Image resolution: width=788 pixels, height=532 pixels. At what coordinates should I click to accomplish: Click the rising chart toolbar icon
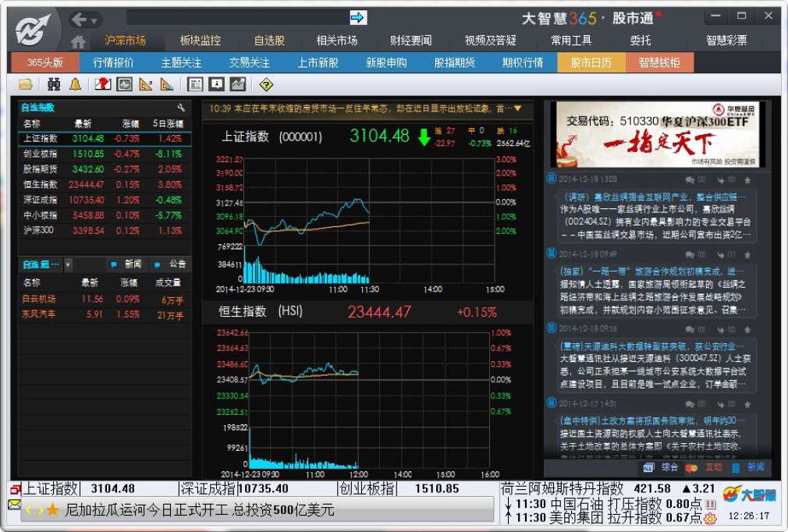pos(238,84)
